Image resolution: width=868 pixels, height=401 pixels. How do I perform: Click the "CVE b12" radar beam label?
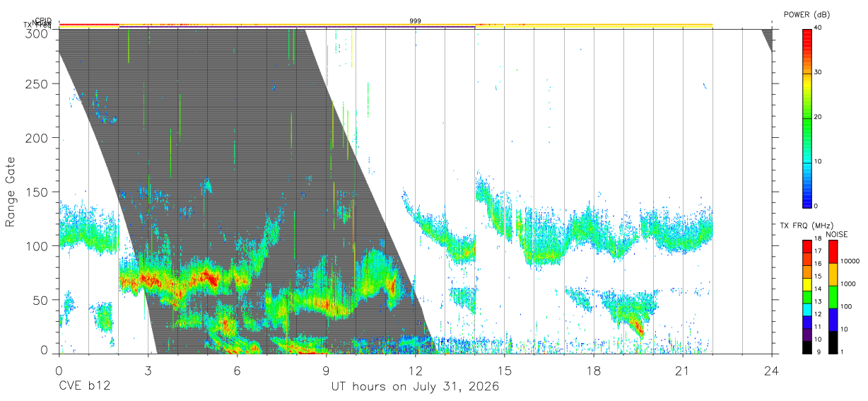click(x=84, y=387)
